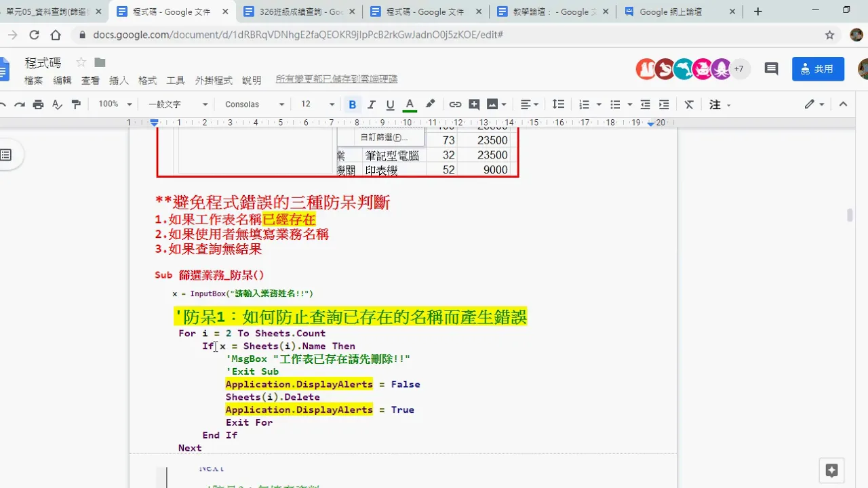Open the insert image dropdown

(x=497, y=104)
